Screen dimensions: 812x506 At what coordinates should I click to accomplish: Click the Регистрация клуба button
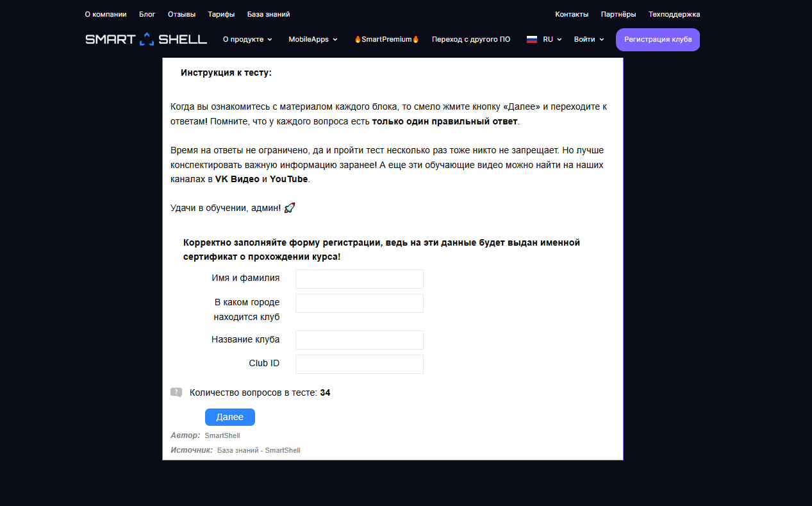pyautogui.click(x=658, y=39)
